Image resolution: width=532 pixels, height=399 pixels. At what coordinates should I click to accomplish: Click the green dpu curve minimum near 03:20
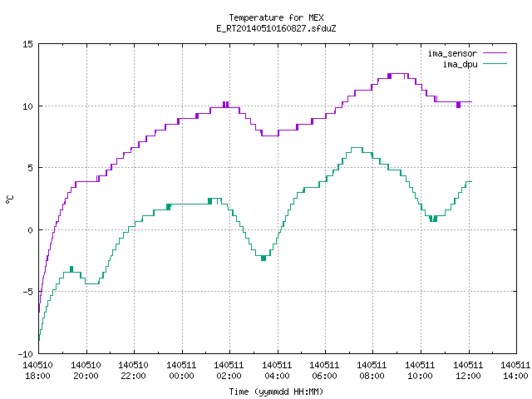[x=264, y=258]
